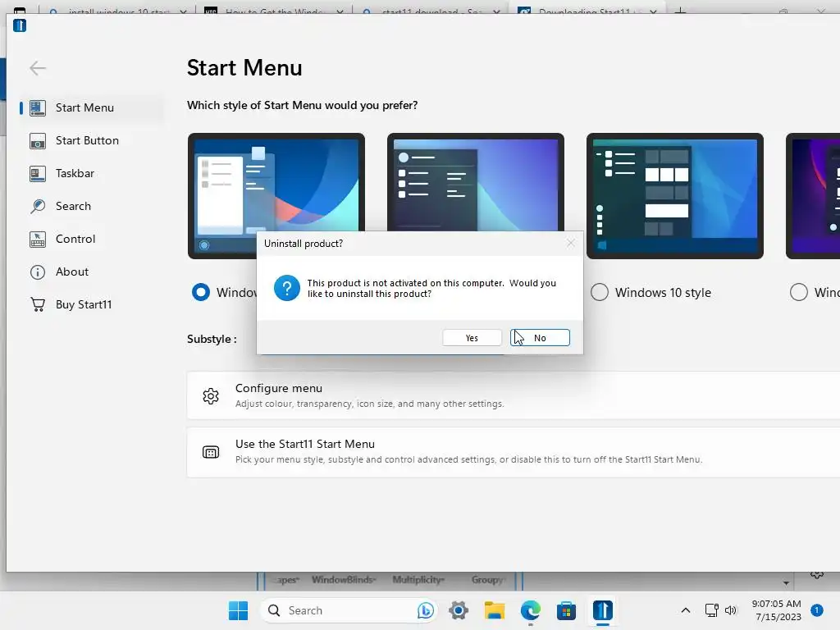840x630 pixels.
Task: Pick the first light Start Menu thumbnail
Action: 276,183
